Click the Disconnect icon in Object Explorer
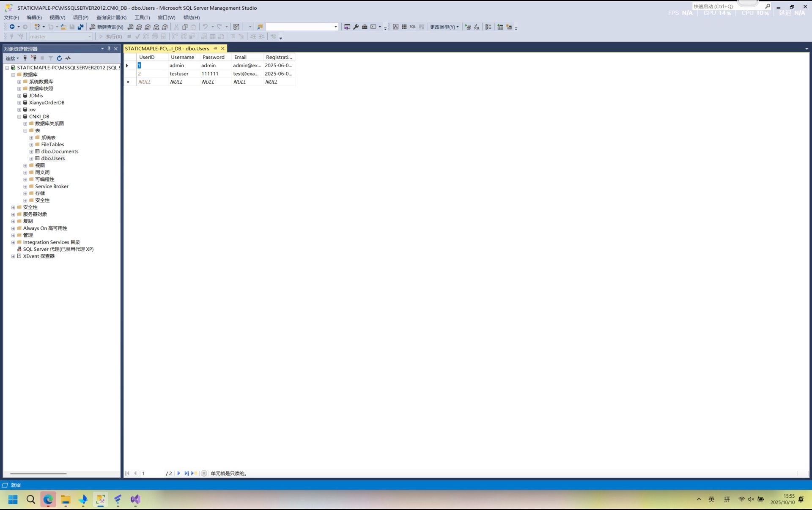The image size is (812, 510). (34, 58)
